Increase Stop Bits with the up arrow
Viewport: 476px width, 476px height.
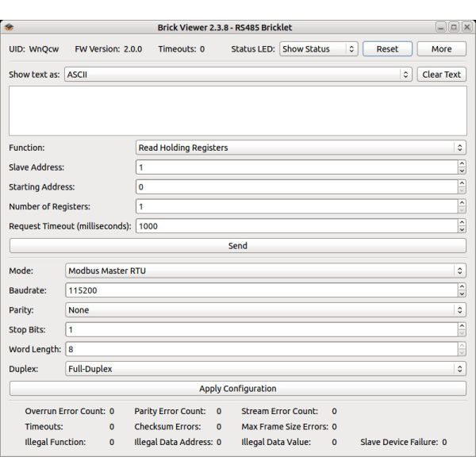coord(462,326)
